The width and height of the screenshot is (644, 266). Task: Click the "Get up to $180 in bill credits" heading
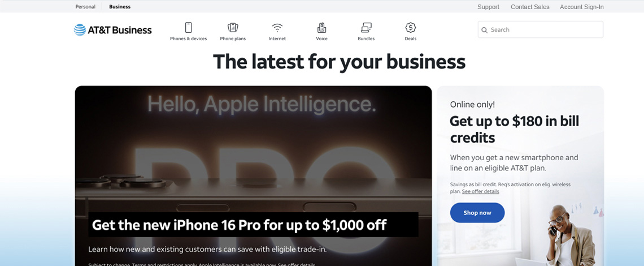coord(514,129)
